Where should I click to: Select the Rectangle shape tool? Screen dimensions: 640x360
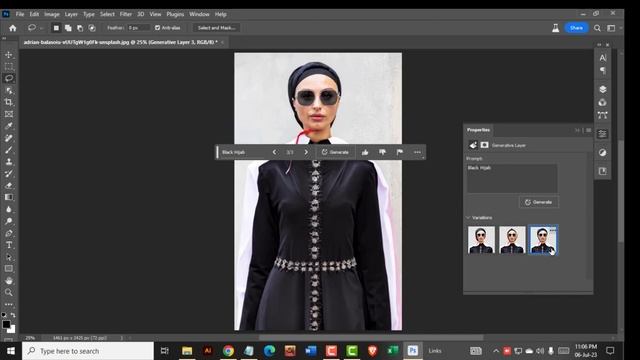point(9,269)
